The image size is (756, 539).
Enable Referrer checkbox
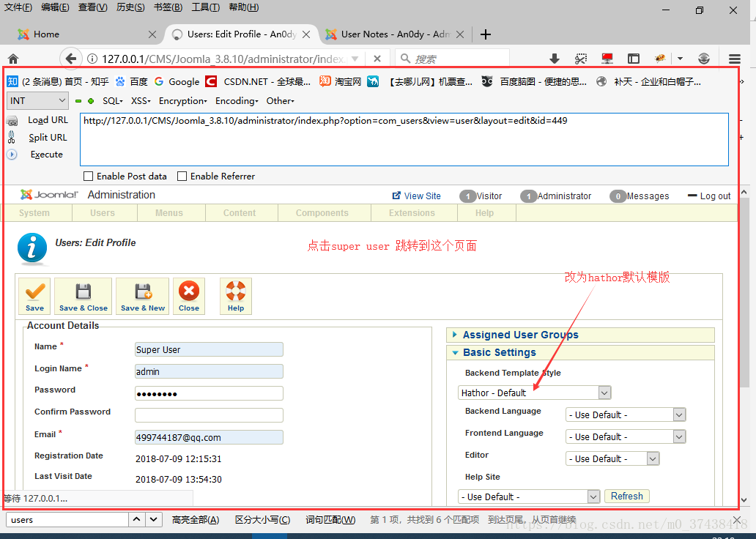[x=182, y=176]
